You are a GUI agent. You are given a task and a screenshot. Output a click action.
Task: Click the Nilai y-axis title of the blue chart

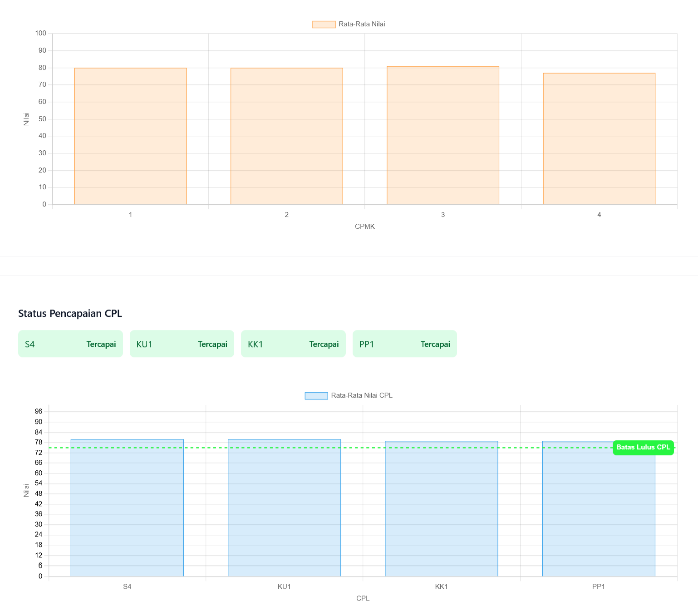pyautogui.click(x=26, y=490)
